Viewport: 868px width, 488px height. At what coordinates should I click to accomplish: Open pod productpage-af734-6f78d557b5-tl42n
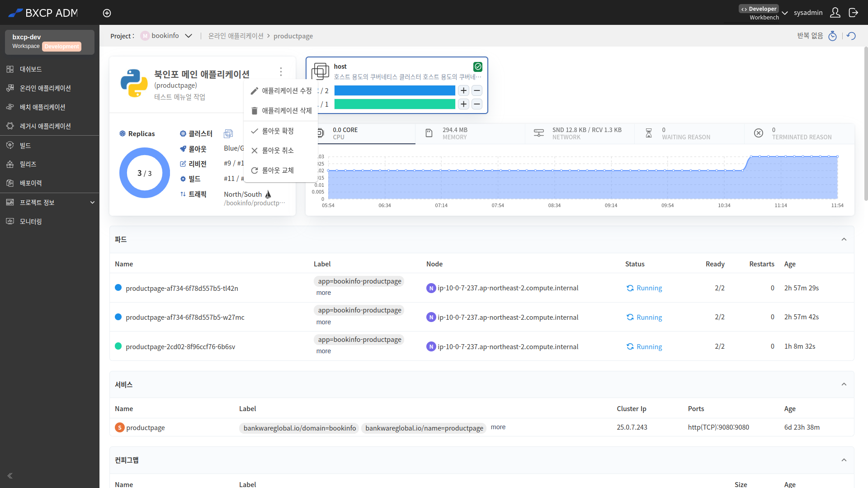(182, 288)
